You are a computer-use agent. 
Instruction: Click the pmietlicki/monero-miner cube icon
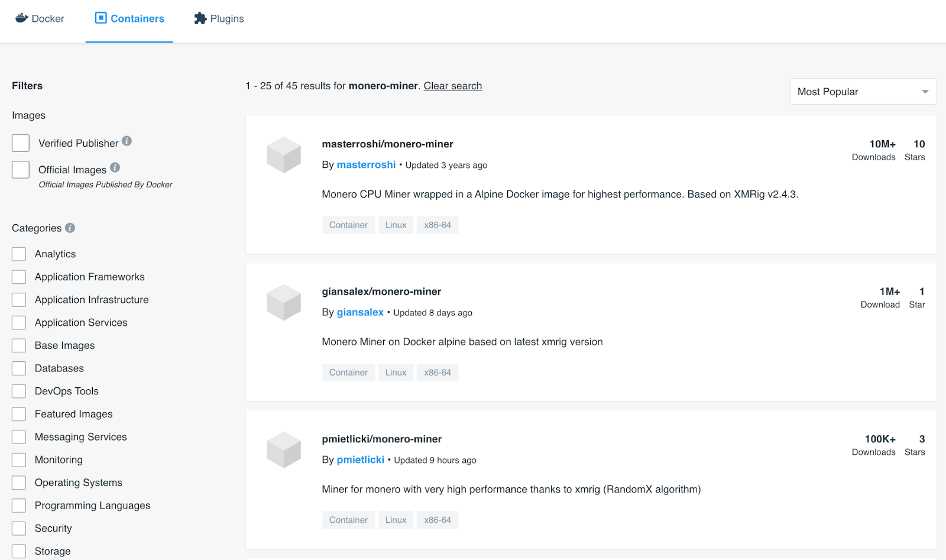[x=284, y=450]
